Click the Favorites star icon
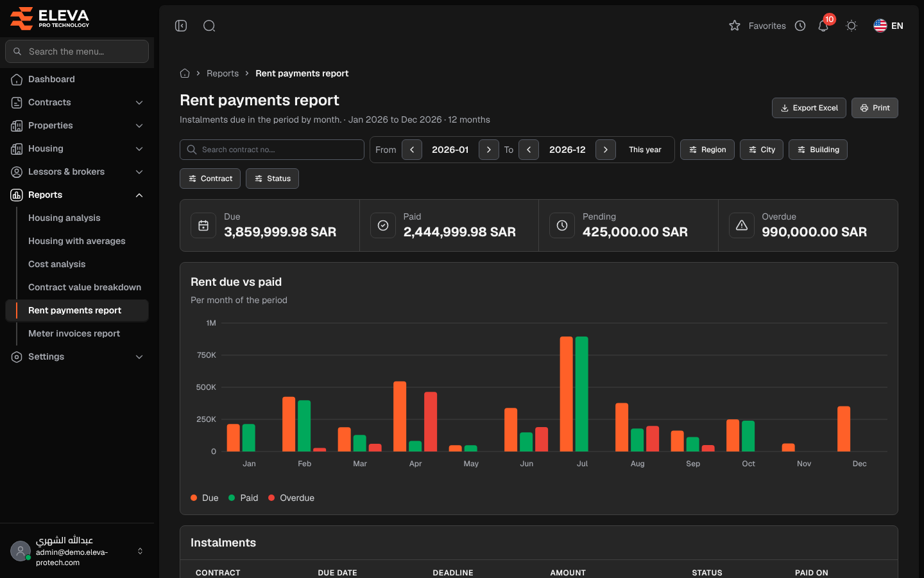The height and width of the screenshot is (578, 924). pyautogui.click(x=735, y=26)
